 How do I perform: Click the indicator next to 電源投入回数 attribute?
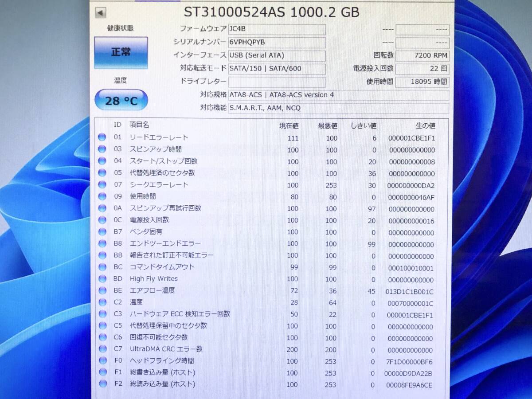[x=102, y=220]
